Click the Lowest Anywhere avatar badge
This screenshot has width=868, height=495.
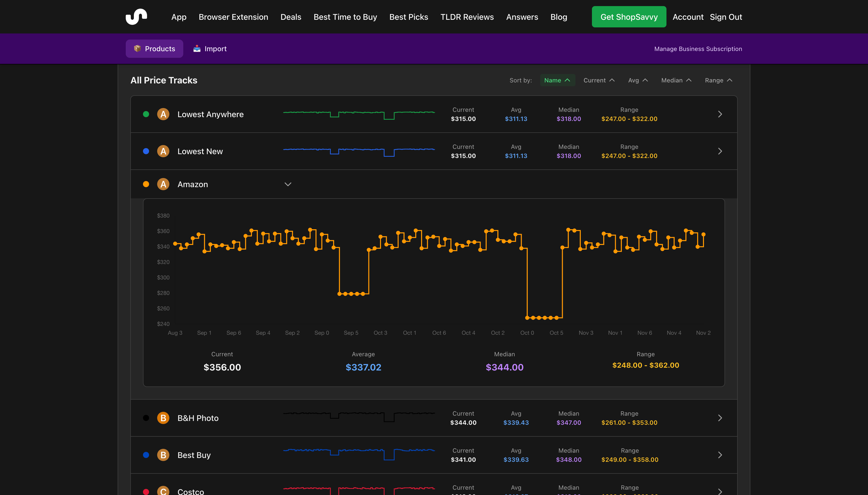coord(163,114)
